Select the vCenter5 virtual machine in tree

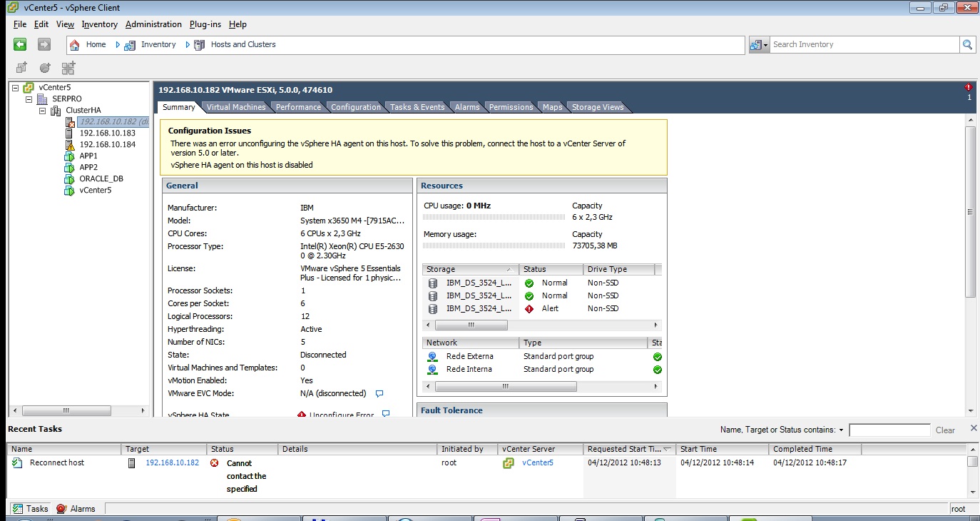tap(95, 190)
